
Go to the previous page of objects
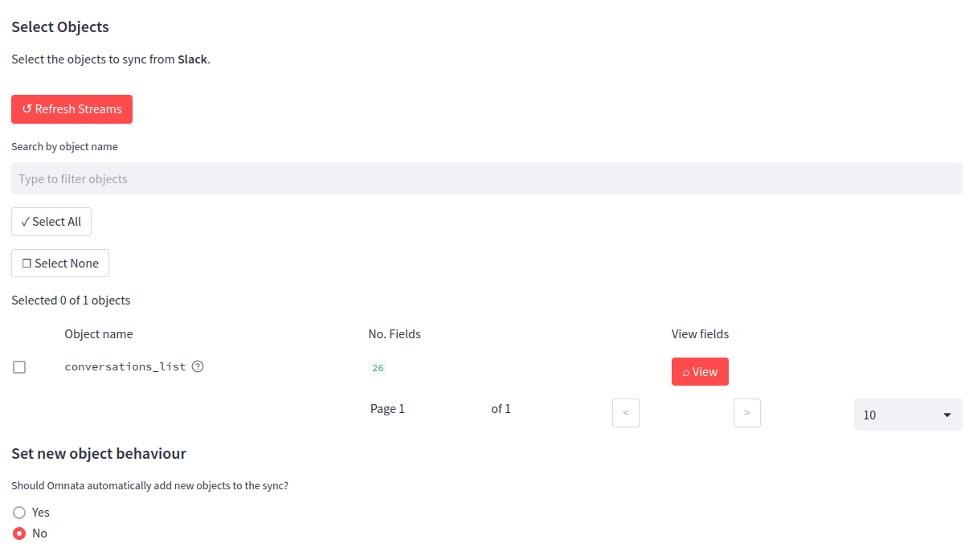pyautogui.click(x=625, y=413)
